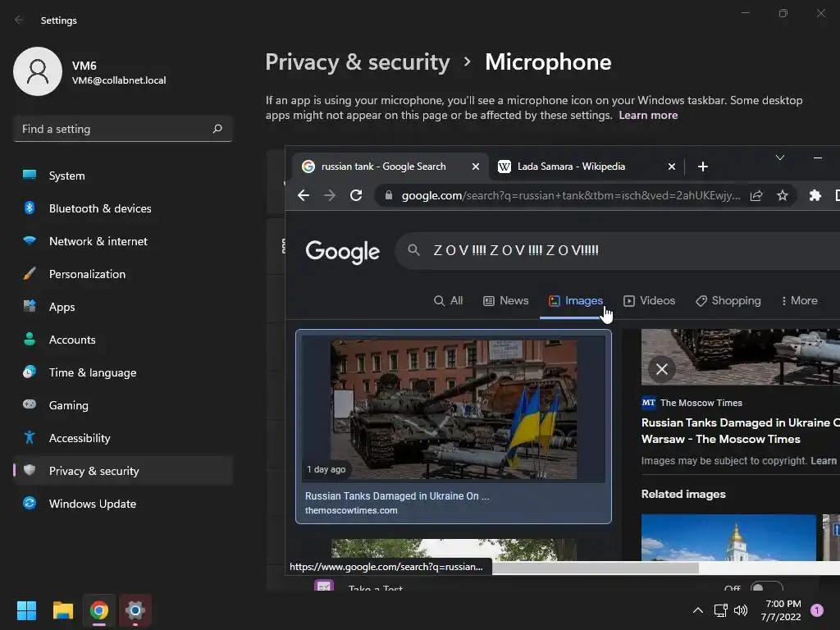Click Russian Tanks Damaged in Ukraine result title
The height and width of the screenshot is (630, 840).
pos(397,496)
